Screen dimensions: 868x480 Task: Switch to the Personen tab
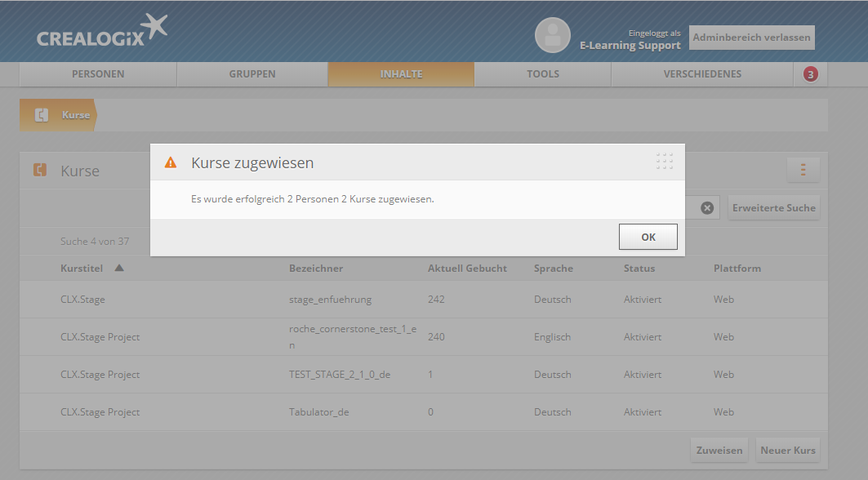98,74
